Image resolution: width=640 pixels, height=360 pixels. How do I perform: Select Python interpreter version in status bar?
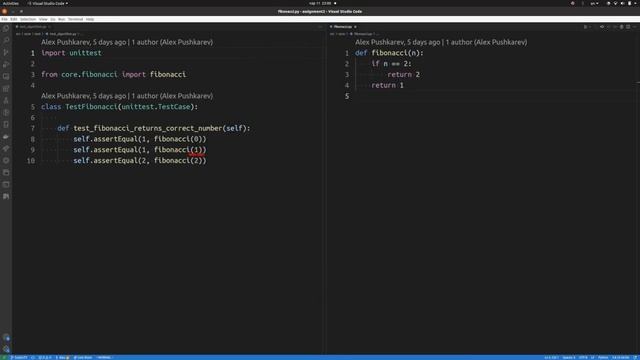[621, 357]
